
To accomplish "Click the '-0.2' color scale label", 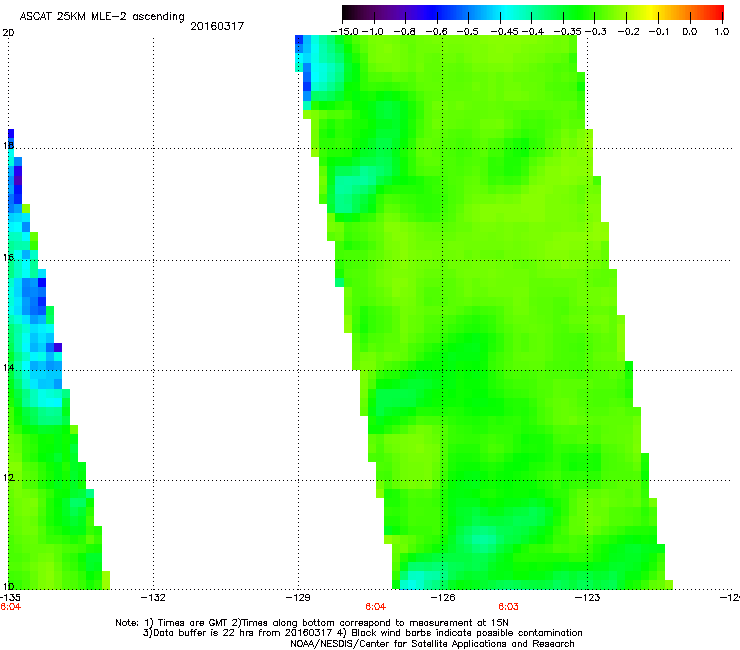I will 628,32.
